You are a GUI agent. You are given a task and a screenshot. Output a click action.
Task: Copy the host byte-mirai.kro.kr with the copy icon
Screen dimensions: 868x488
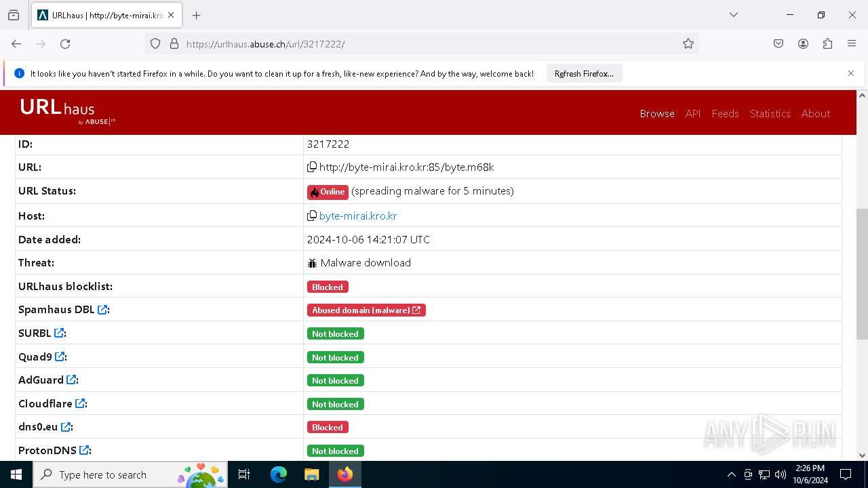click(x=312, y=216)
